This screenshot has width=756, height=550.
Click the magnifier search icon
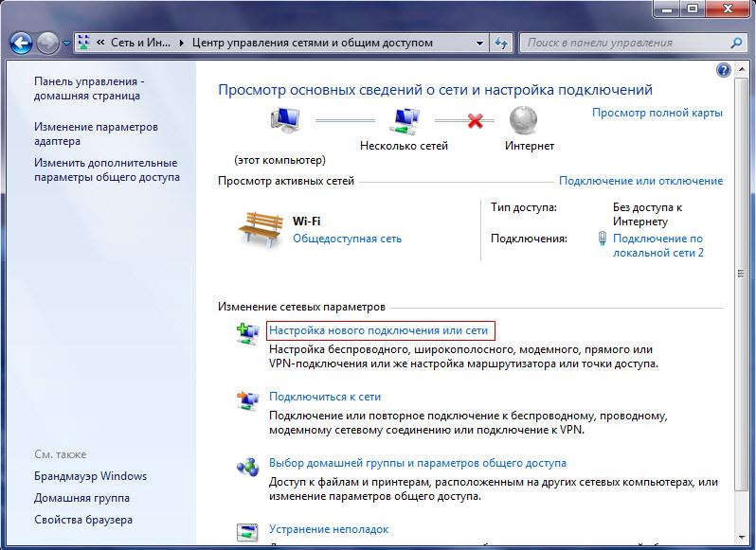tap(736, 43)
